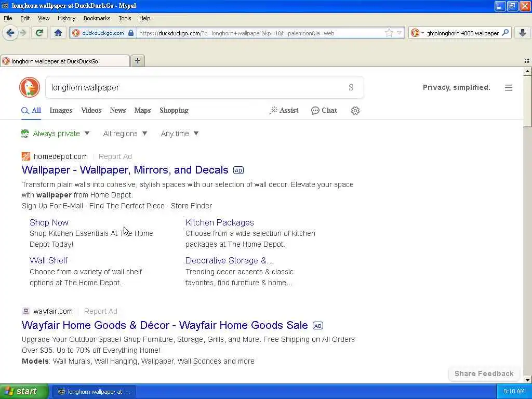Screen dimensions: 532x399
Task: Open the Decorative Storage sitelink
Action: coord(229,261)
